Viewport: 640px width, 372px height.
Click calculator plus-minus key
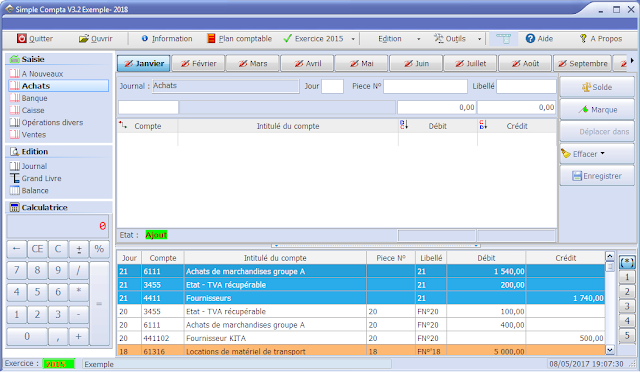click(x=79, y=249)
